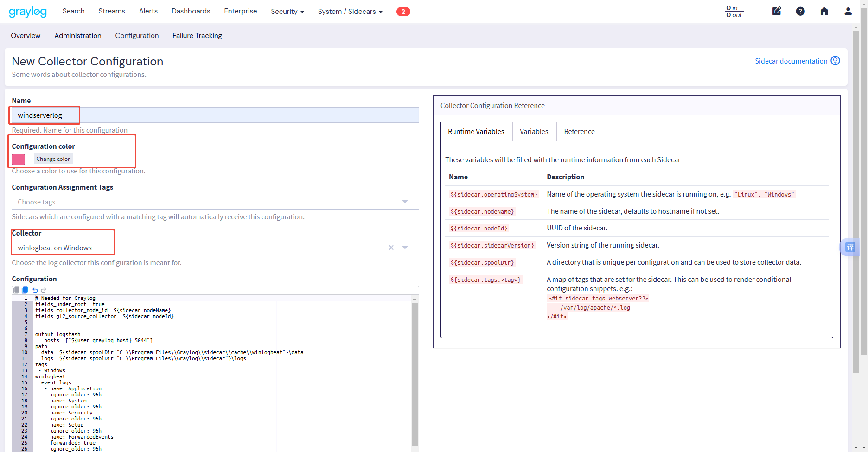This screenshot has height=452, width=868.
Task: Redo the editor change
Action: [x=44, y=290]
